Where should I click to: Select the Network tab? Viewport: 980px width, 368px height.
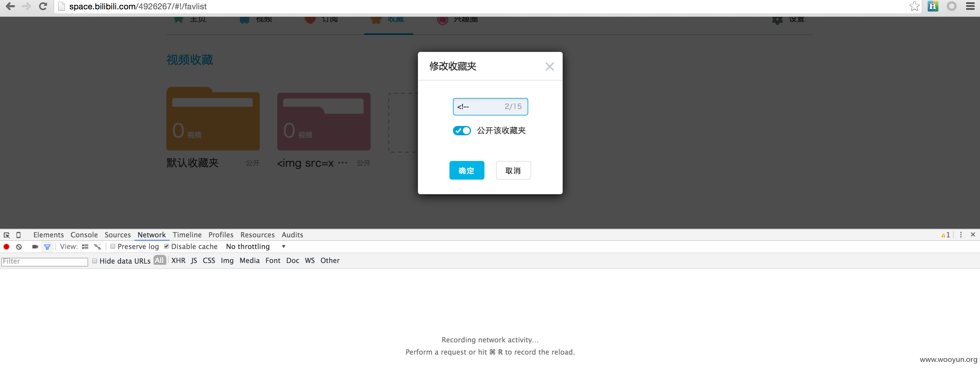[x=151, y=235]
